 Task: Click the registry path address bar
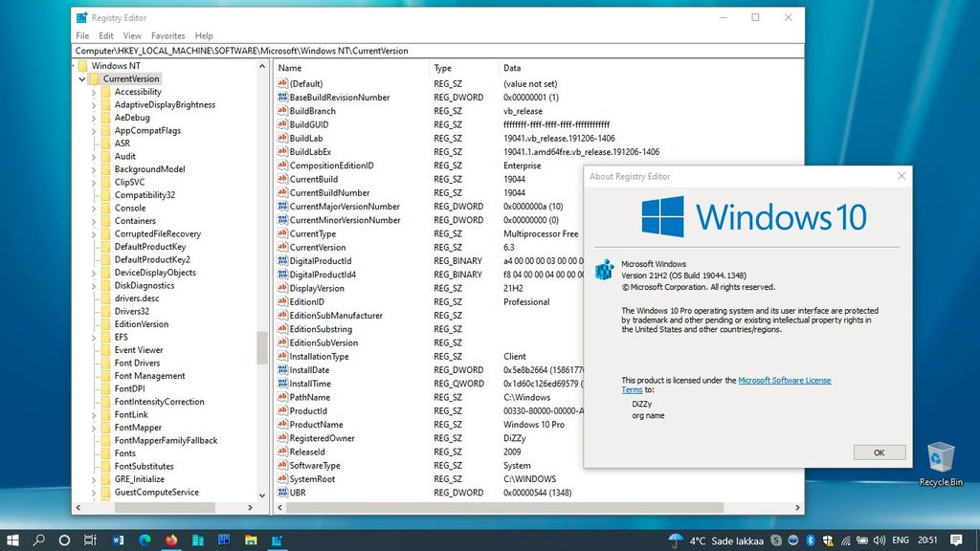click(437, 51)
